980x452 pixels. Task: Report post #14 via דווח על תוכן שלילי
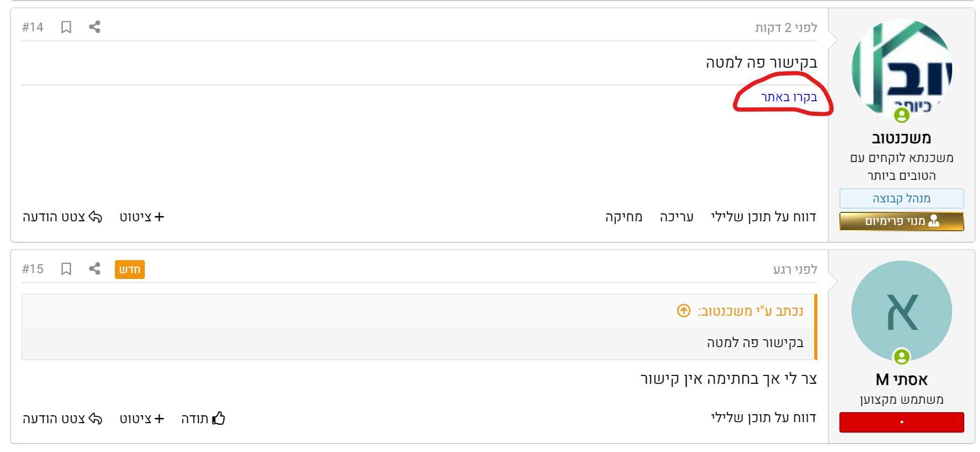763,217
